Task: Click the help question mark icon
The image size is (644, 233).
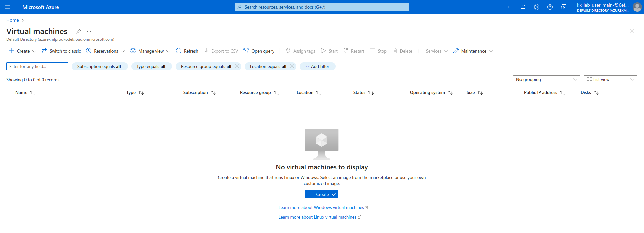Action: click(550, 7)
